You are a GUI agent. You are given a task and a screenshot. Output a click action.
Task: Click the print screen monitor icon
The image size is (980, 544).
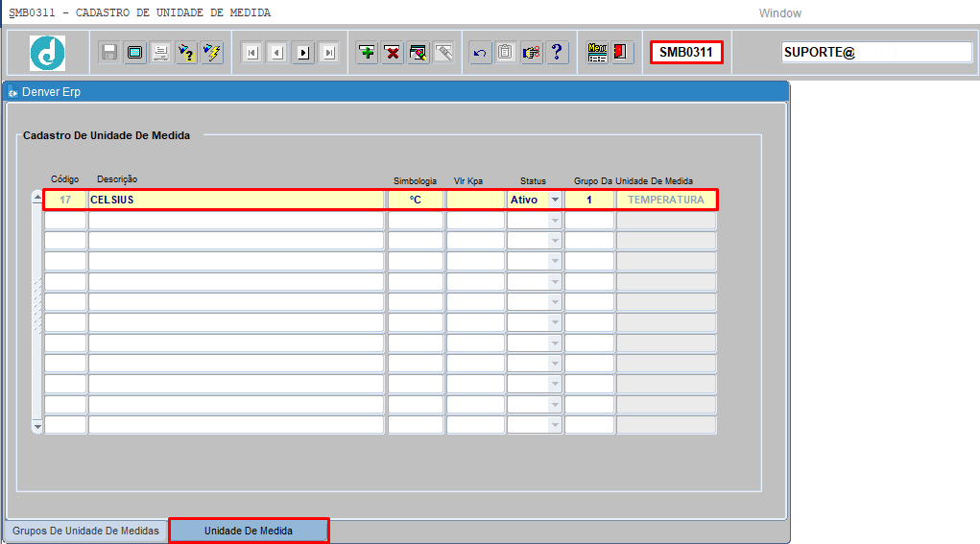tap(135, 53)
